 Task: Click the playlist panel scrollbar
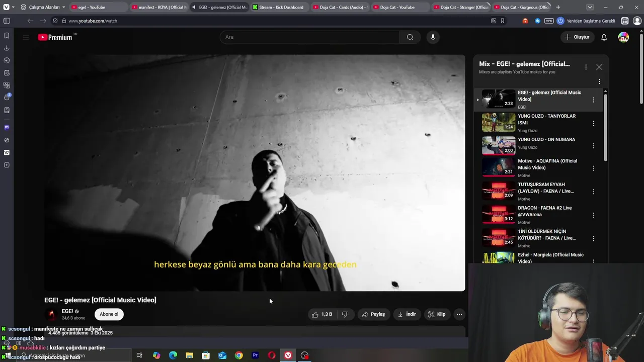click(605, 128)
